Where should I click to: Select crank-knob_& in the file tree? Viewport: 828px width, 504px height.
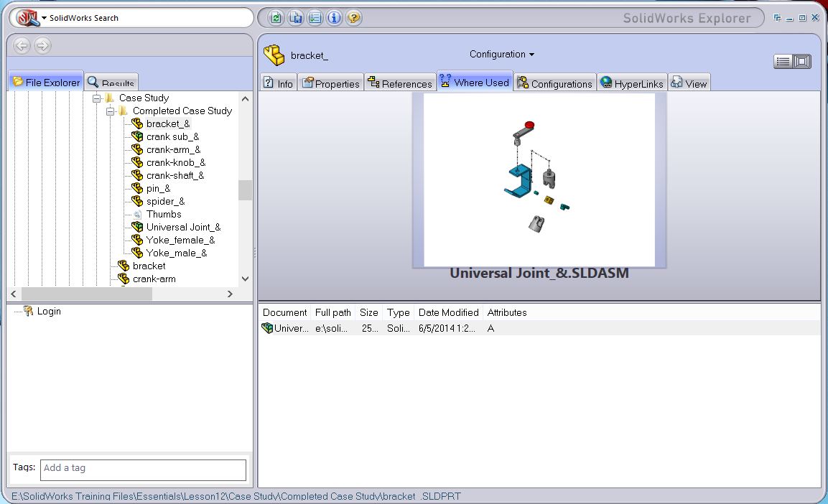point(176,162)
